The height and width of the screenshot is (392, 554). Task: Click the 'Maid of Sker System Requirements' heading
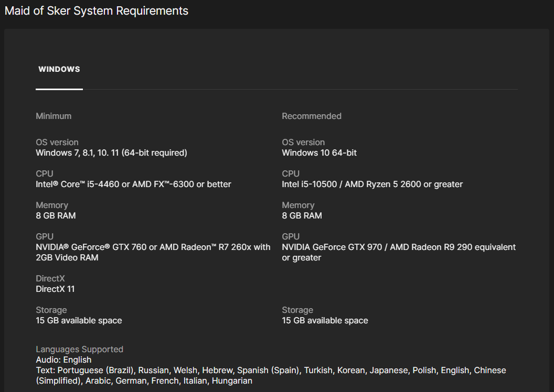97,10
